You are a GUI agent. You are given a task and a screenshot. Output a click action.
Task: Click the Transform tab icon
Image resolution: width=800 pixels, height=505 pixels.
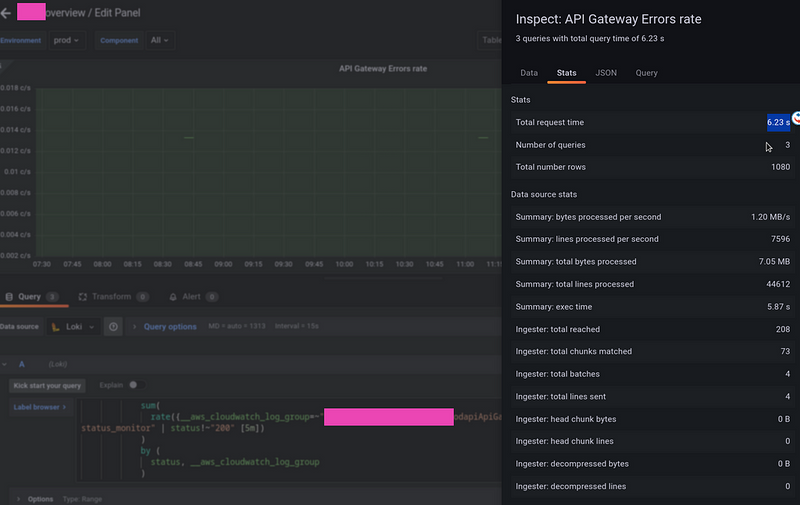83,297
